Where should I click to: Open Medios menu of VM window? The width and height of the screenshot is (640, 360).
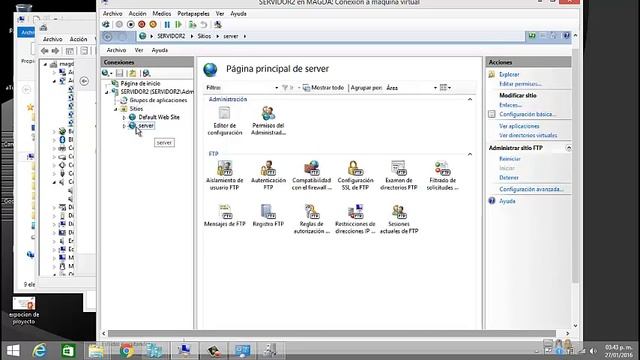(x=162, y=13)
